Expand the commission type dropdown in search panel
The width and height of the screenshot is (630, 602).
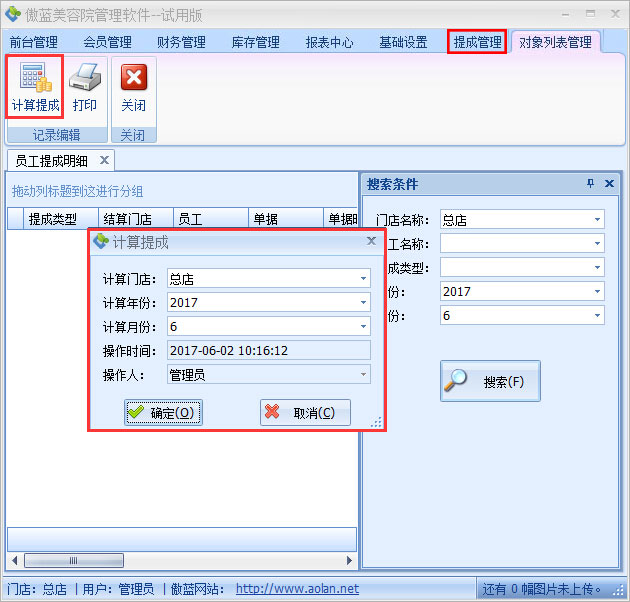597,267
